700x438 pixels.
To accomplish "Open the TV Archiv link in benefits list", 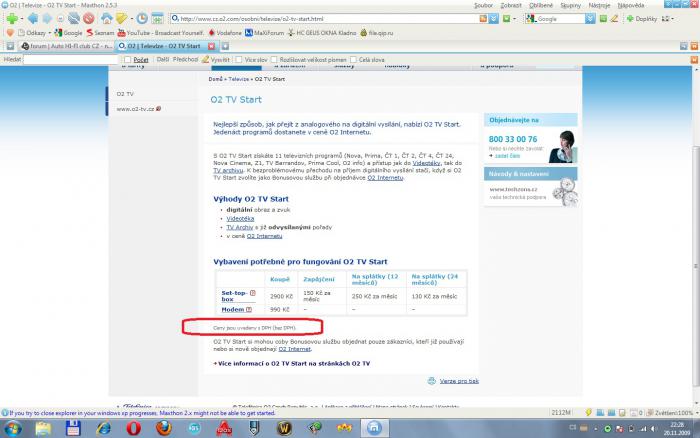I will point(239,227).
